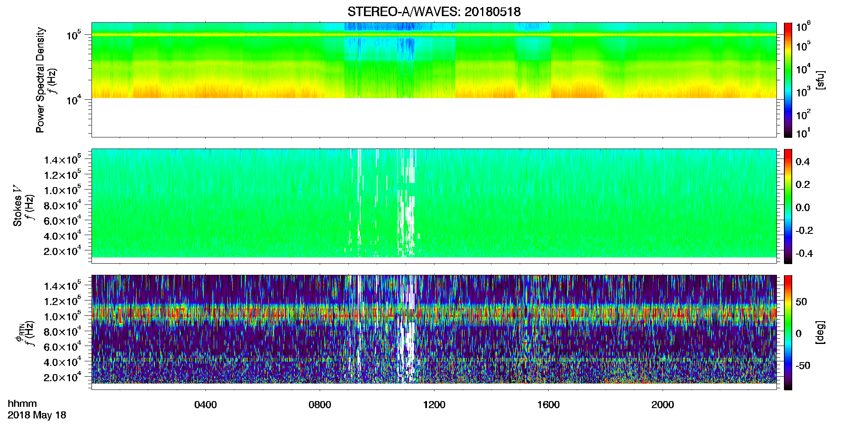Click the 6.0×10^4 tick in the Stokes V panel
Viewport: 868px width, 447px height.
point(63,221)
